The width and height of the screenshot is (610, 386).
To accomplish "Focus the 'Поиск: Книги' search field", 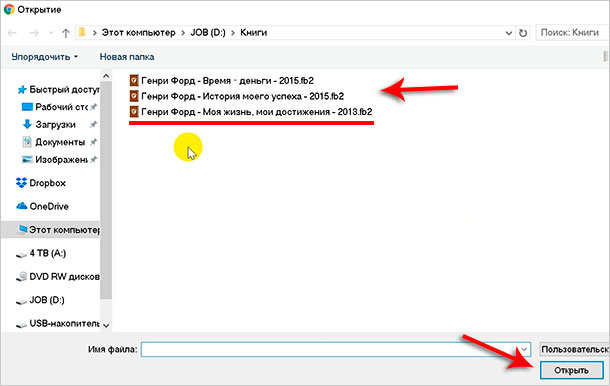I will (572, 33).
